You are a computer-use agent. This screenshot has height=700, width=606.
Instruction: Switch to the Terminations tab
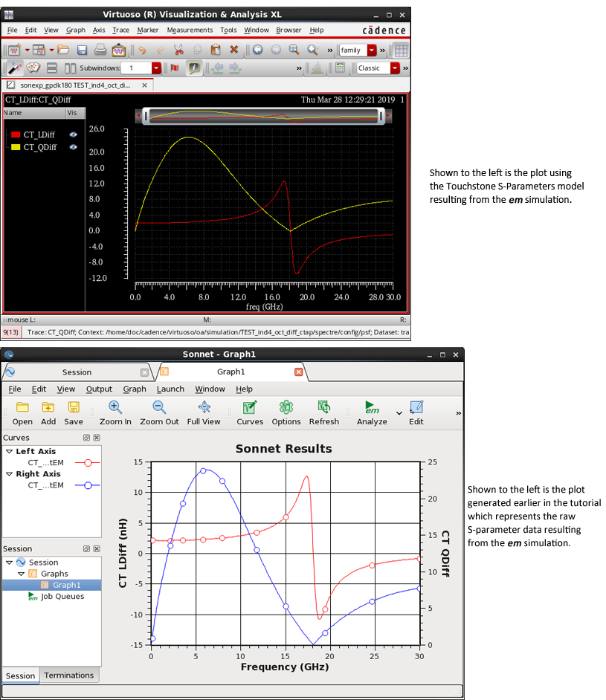pos(68,675)
